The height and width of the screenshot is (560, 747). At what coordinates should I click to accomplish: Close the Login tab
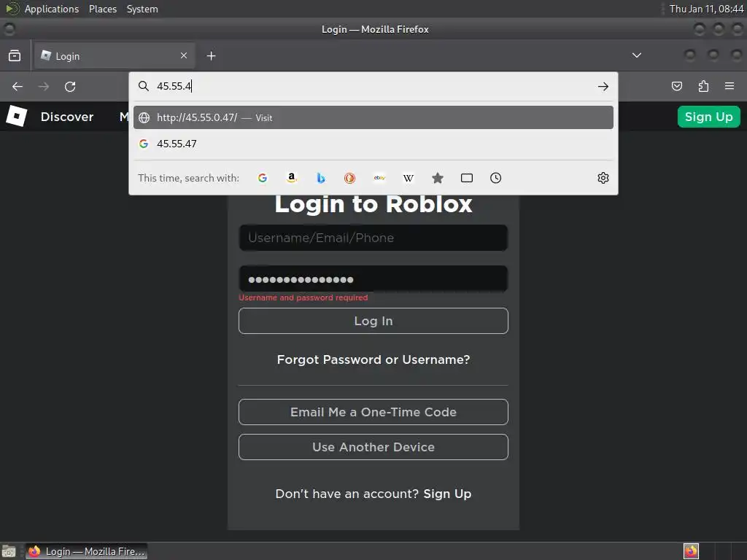coord(183,55)
